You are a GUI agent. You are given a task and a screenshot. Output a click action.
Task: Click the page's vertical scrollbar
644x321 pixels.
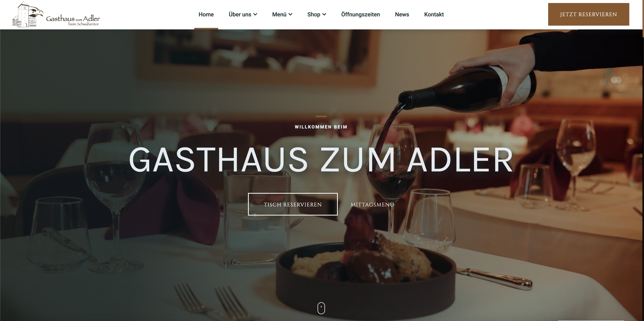pyautogui.click(x=643, y=19)
